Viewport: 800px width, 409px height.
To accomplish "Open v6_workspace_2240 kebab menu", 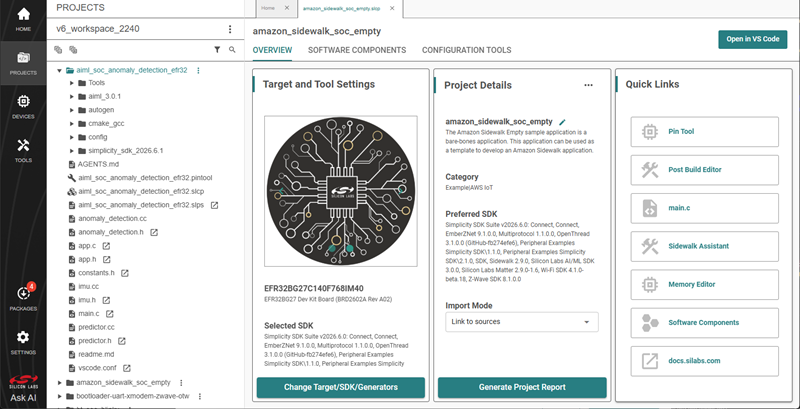I will pyautogui.click(x=230, y=29).
